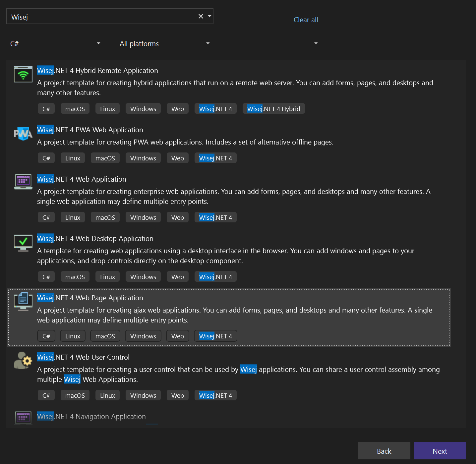This screenshot has height=464, width=476.
Task: Click the Navigation Application icon
Action: pyautogui.click(x=23, y=417)
